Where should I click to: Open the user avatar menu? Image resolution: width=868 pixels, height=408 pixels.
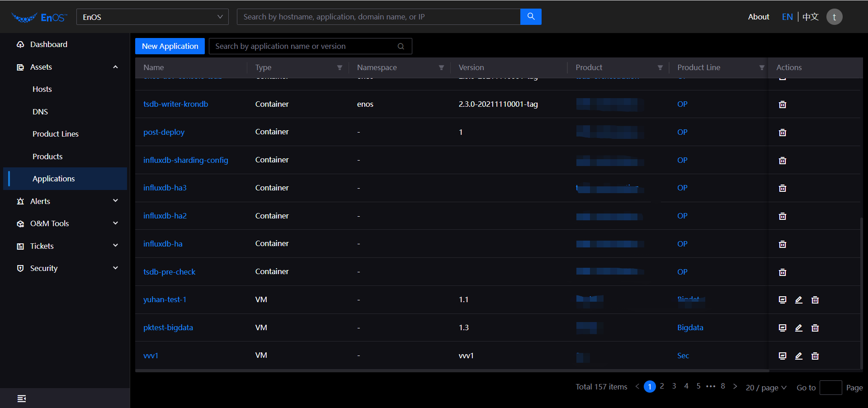coord(834,17)
